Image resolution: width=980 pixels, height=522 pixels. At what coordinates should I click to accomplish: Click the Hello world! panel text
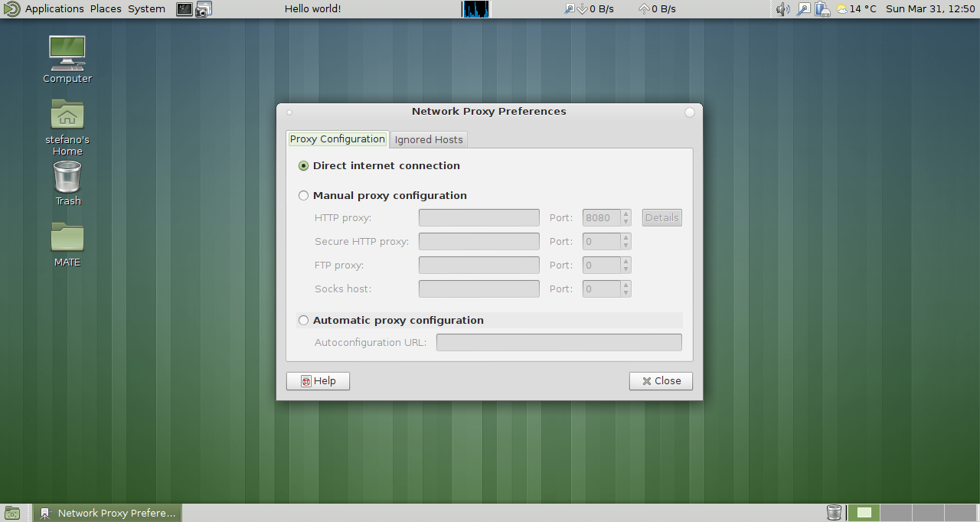click(312, 9)
